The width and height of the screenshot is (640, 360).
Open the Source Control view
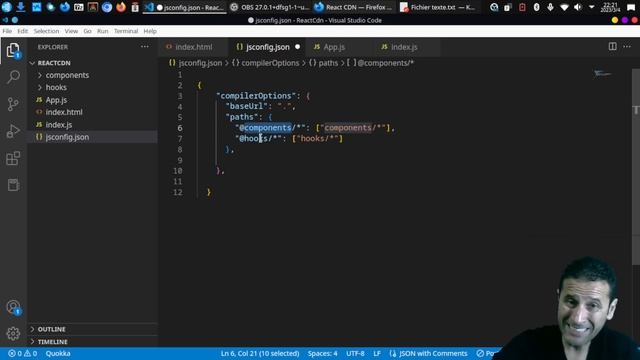pyautogui.click(x=13, y=104)
